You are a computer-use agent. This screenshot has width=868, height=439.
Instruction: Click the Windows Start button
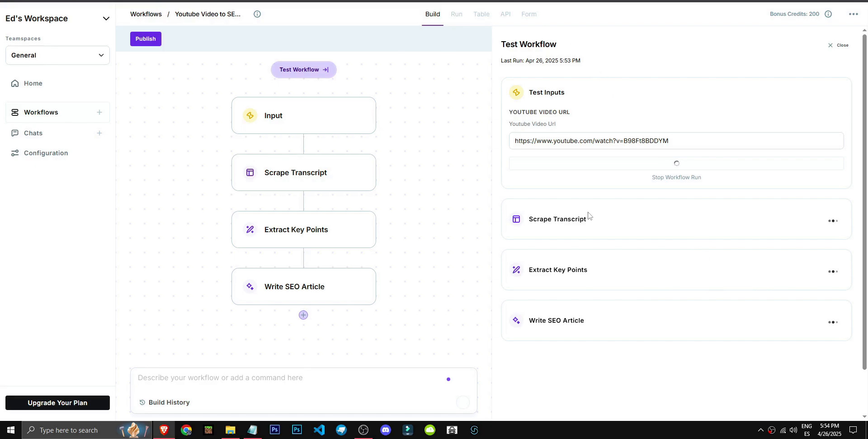(x=11, y=430)
